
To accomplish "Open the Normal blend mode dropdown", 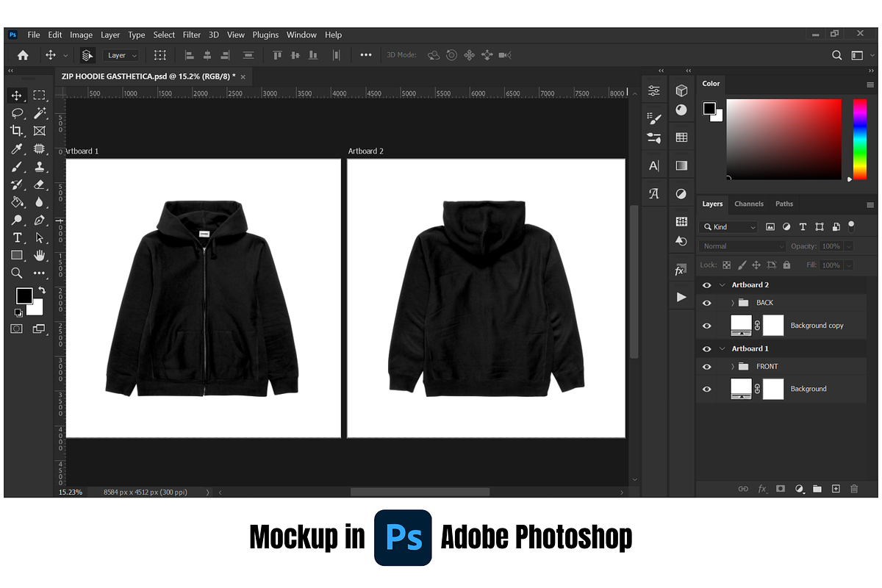I will [742, 246].
